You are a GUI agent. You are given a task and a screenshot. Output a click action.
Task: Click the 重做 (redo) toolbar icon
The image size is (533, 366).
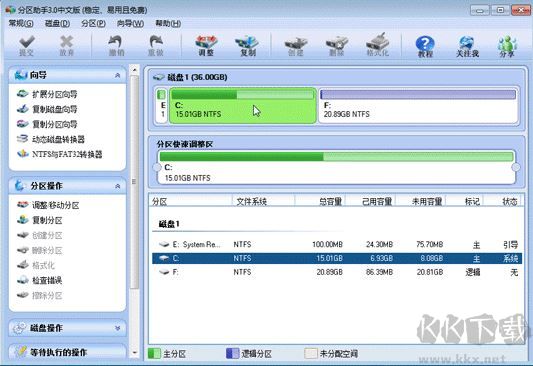point(156,46)
